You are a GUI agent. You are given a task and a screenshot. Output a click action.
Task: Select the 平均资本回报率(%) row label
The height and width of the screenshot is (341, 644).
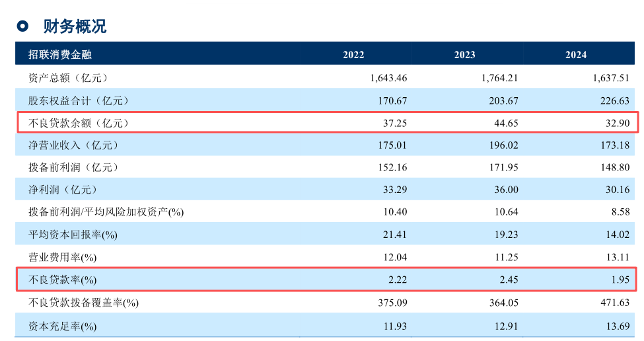tap(73, 235)
